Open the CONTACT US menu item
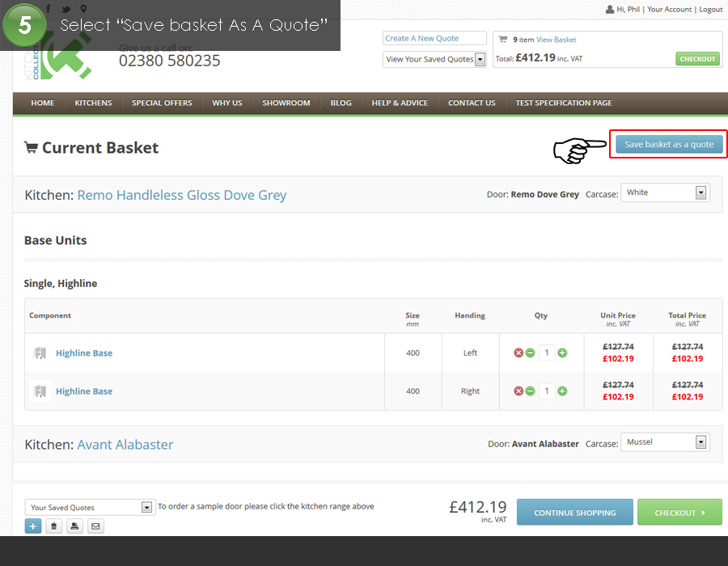The height and width of the screenshot is (566, 728). (x=472, y=103)
